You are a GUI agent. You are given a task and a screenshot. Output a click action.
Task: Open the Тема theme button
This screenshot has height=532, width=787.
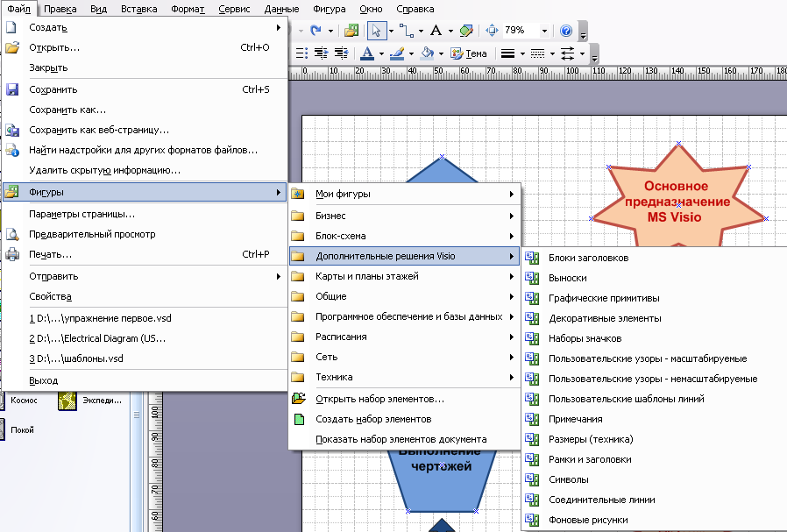pos(469,53)
